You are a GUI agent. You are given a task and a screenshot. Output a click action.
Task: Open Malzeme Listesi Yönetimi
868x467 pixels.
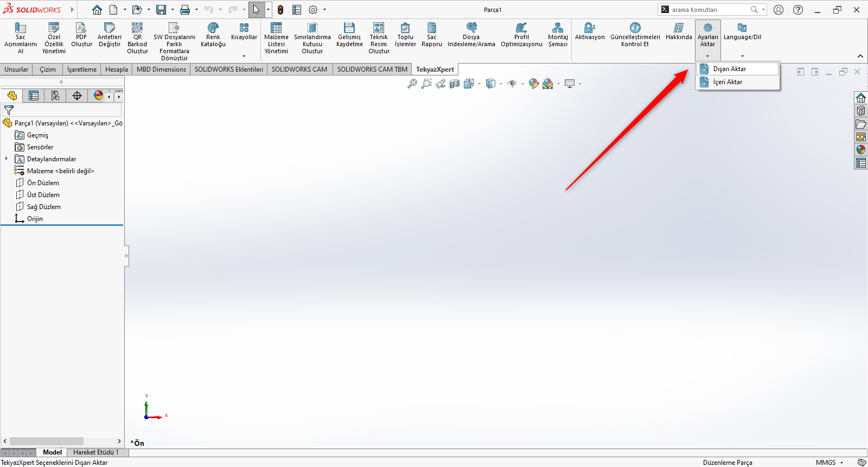tap(276, 38)
